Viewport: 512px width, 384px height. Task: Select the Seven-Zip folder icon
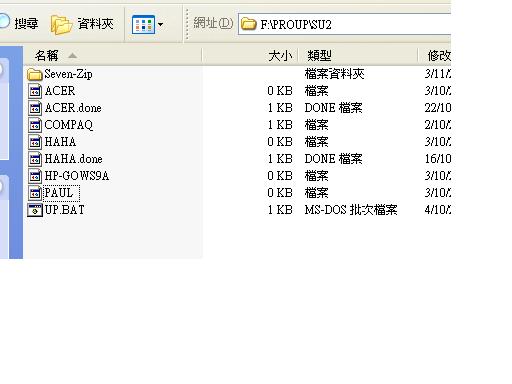[x=35, y=74]
